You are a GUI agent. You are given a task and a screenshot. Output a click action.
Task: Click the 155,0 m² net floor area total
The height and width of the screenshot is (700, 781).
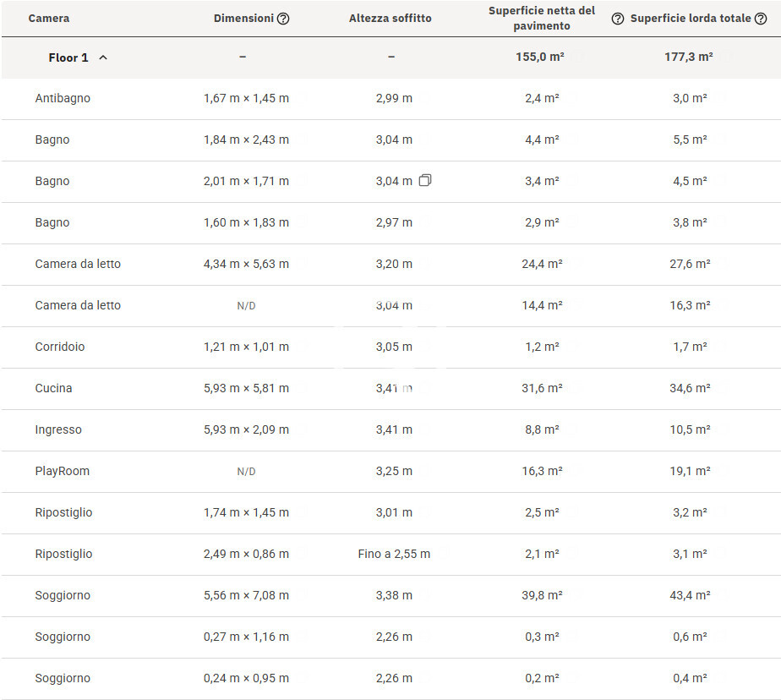click(542, 57)
